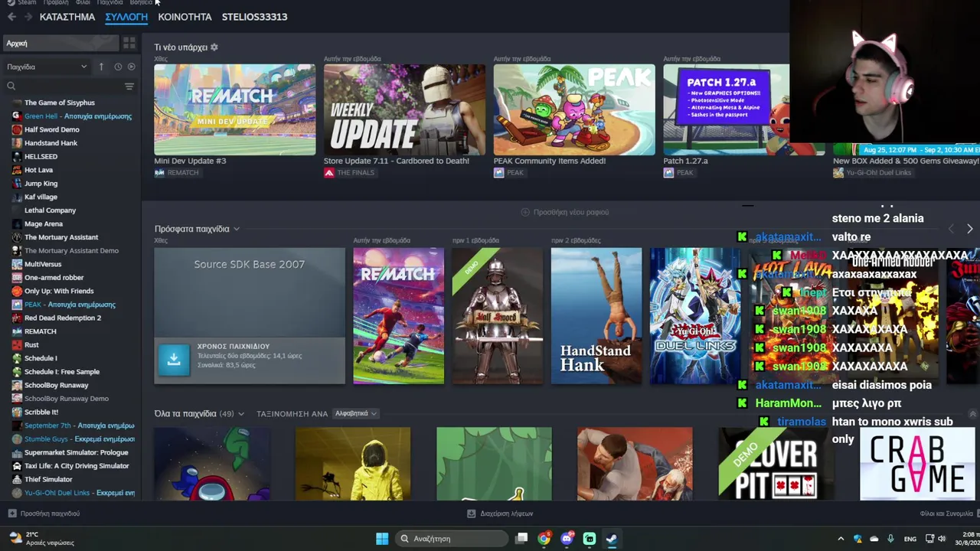980x551 pixels.
Task: Click the Half Sword Demo game icon
Action: click(x=17, y=129)
